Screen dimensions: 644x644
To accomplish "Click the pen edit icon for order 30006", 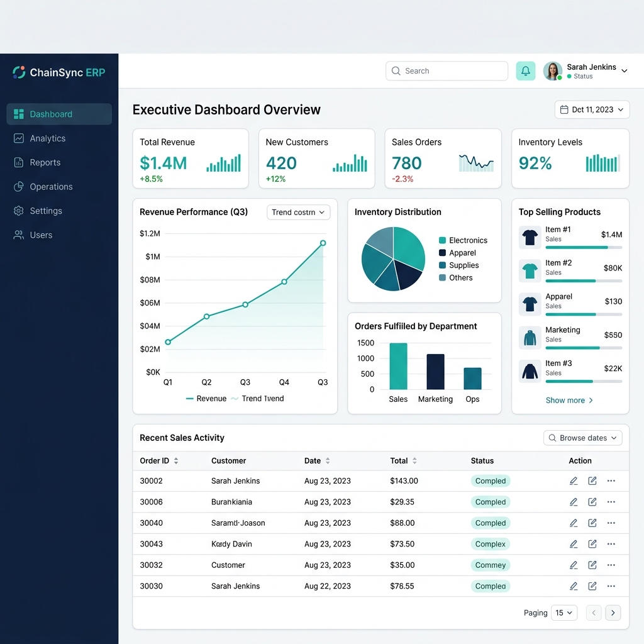I will tap(574, 502).
